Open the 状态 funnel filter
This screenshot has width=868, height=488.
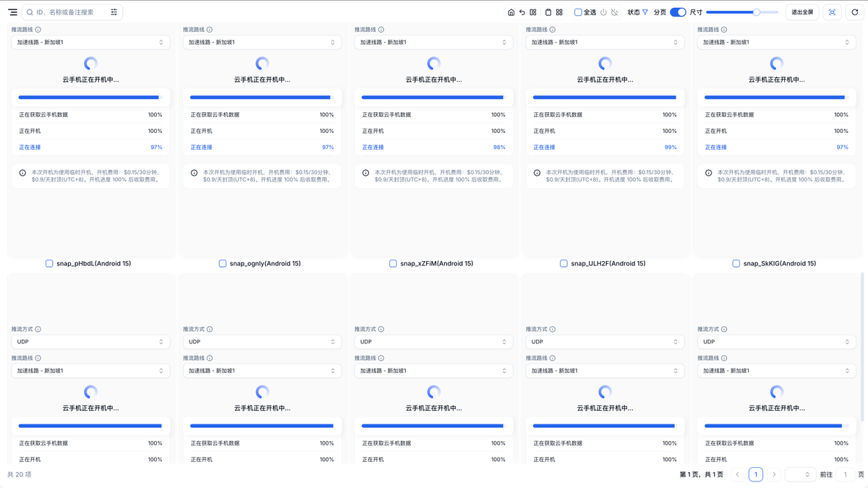pyautogui.click(x=645, y=12)
